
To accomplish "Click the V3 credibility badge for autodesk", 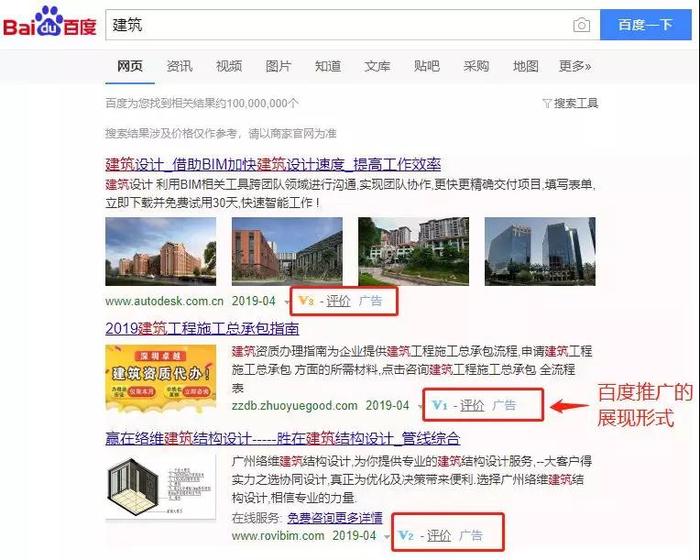I will pyautogui.click(x=306, y=301).
